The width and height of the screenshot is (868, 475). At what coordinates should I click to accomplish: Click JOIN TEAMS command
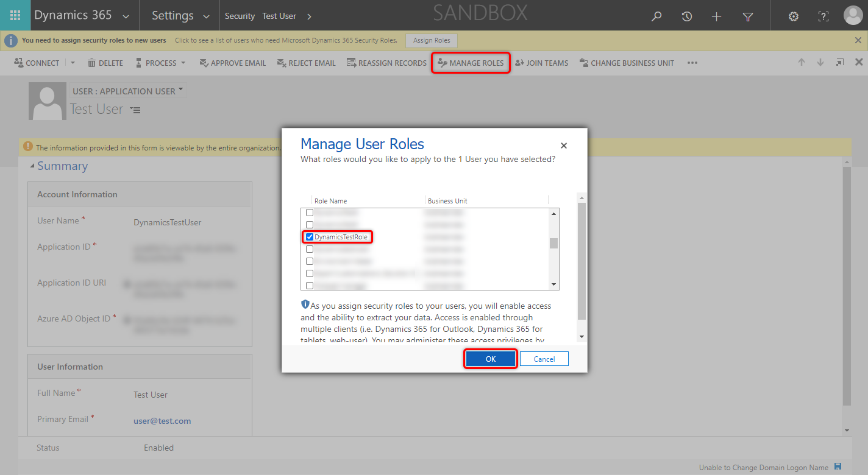(541, 63)
